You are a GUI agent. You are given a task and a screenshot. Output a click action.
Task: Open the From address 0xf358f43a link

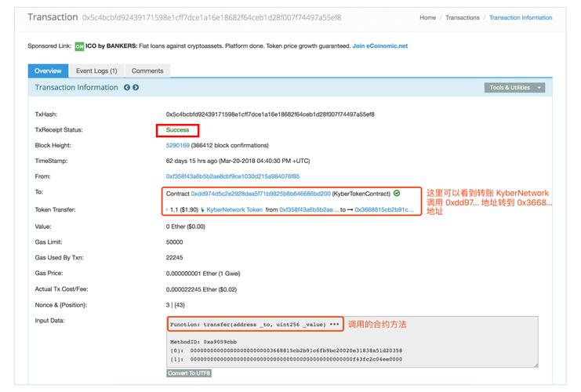point(232,176)
